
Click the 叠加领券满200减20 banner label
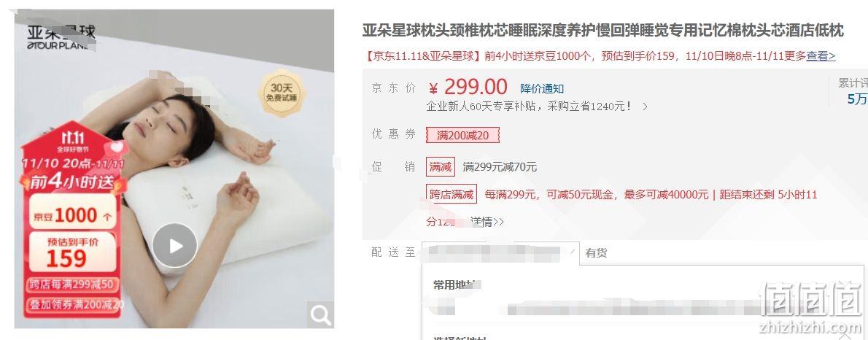pos(74,304)
